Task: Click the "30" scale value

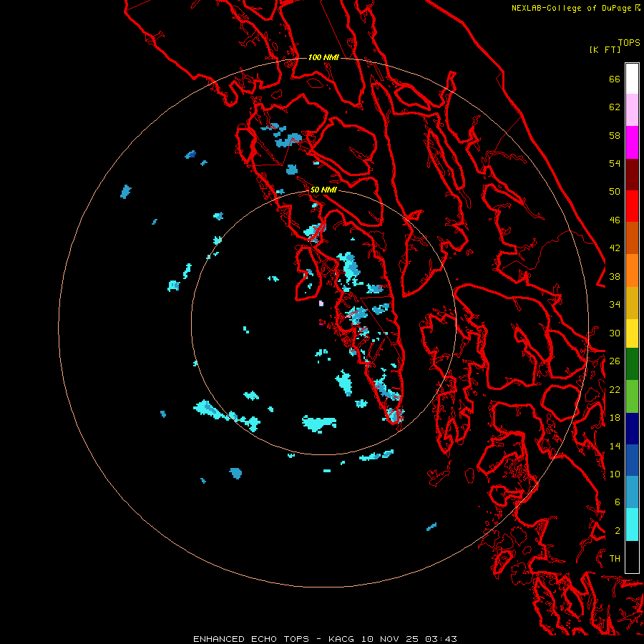Action: (615, 333)
